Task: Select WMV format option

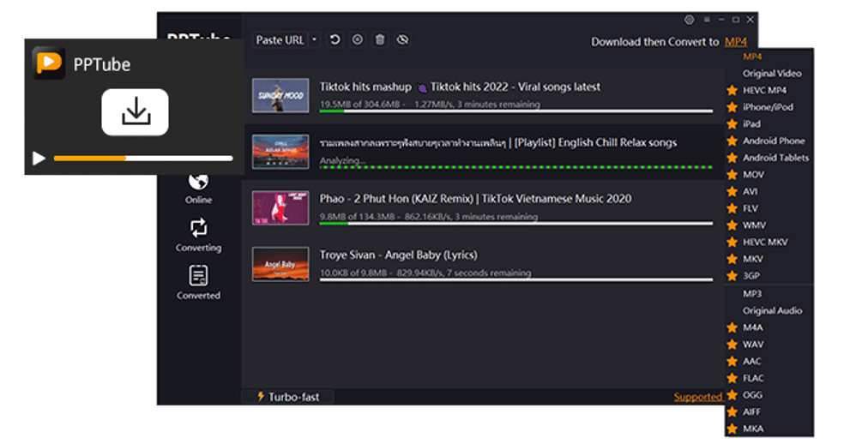Action: [x=754, y=225]
